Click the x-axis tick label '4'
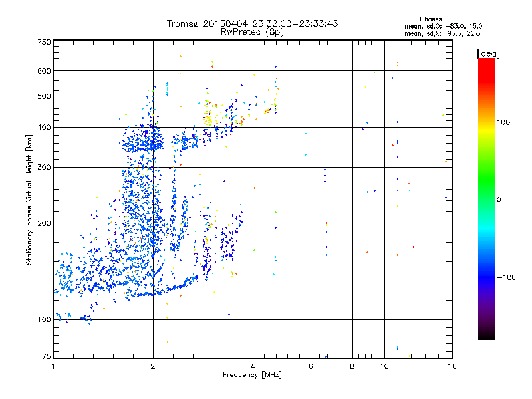 pyautogui.click(x=253, y=366)
